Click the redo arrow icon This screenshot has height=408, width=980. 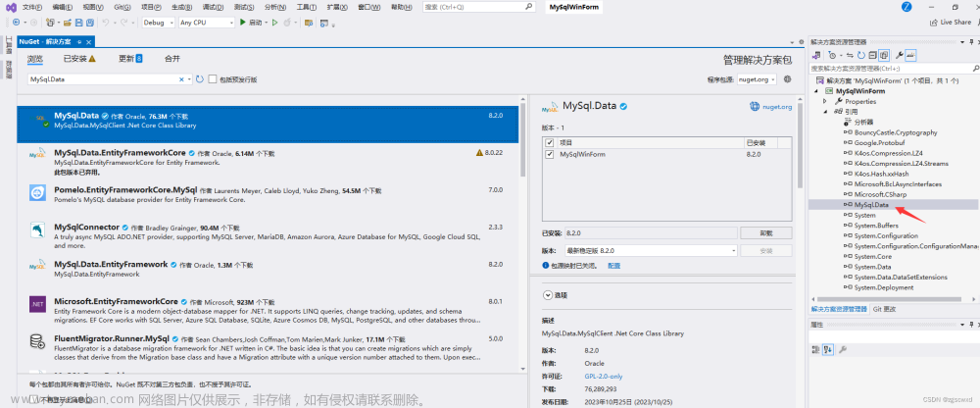[123, 22]
